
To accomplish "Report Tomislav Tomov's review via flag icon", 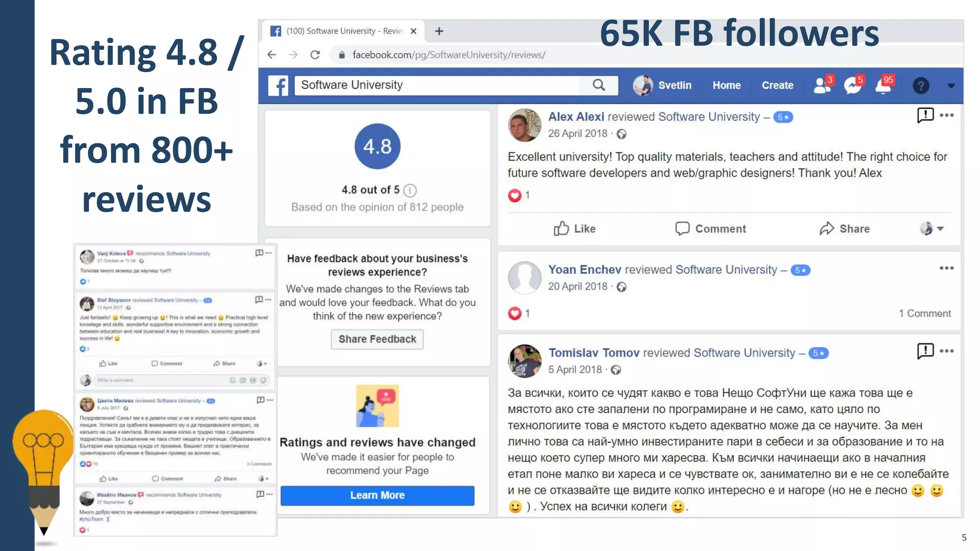I will (x=925, y=351).
